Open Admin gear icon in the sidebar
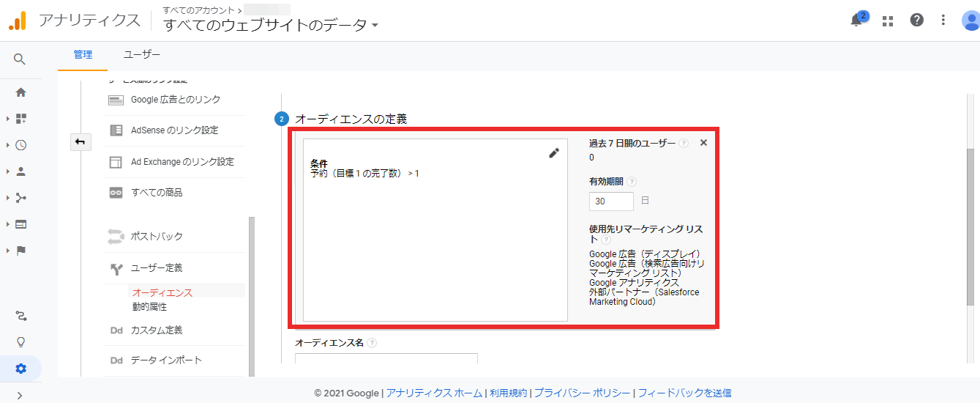The width and height of the screenshot is (980, 403). (20, 369)
